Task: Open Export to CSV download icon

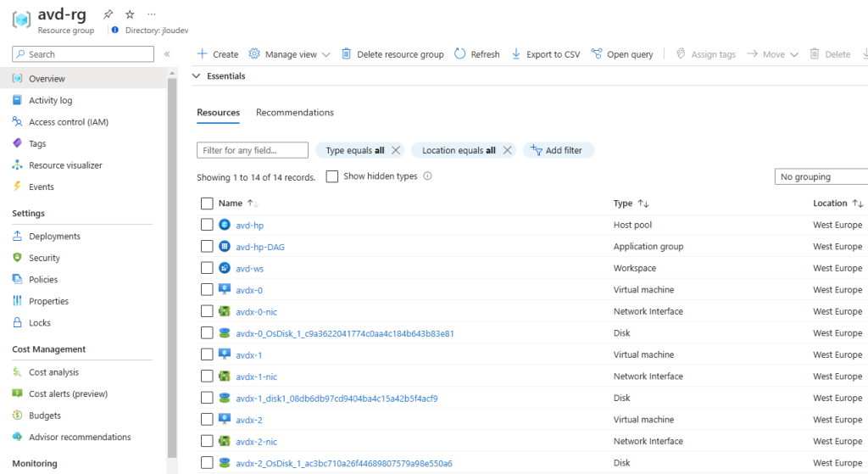Action: pos(516,54)
